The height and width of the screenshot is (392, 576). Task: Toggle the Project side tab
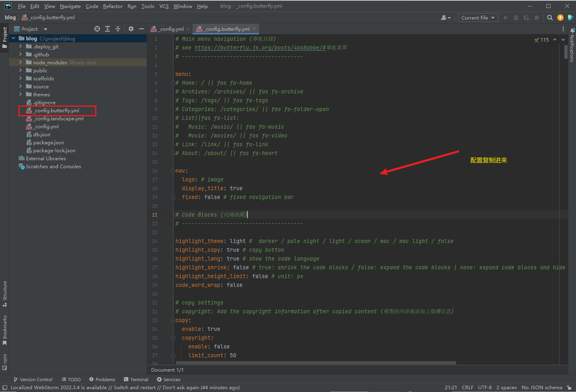[5, 38]
